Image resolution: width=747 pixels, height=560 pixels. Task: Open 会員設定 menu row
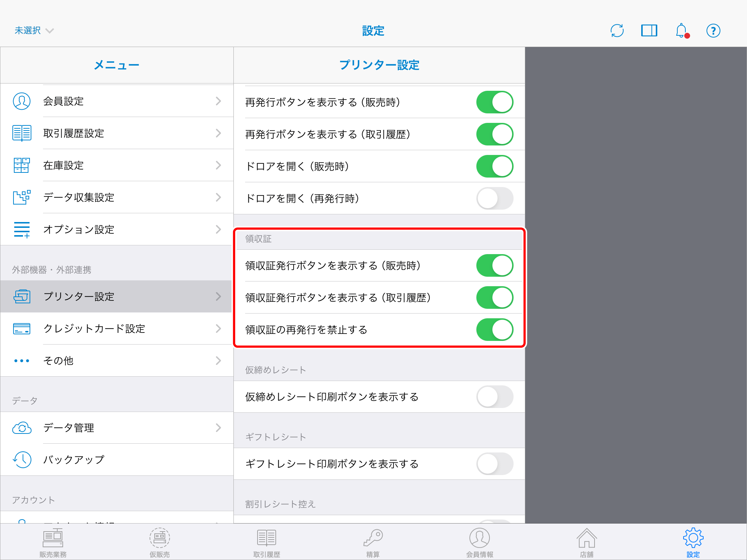[x=117, y=101]
